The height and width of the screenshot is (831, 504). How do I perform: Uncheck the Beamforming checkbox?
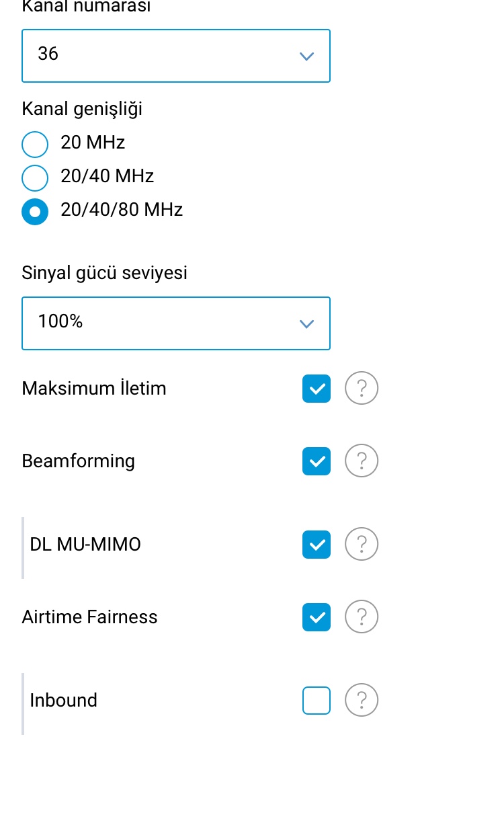[317, 461]
